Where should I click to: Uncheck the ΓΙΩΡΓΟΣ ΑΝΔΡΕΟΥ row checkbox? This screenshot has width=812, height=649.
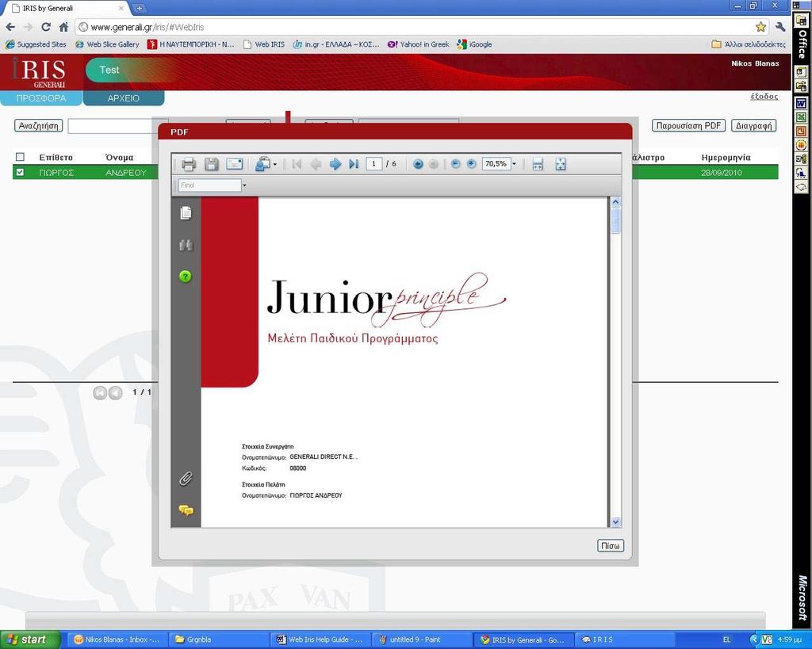click(x=20, y=172)
